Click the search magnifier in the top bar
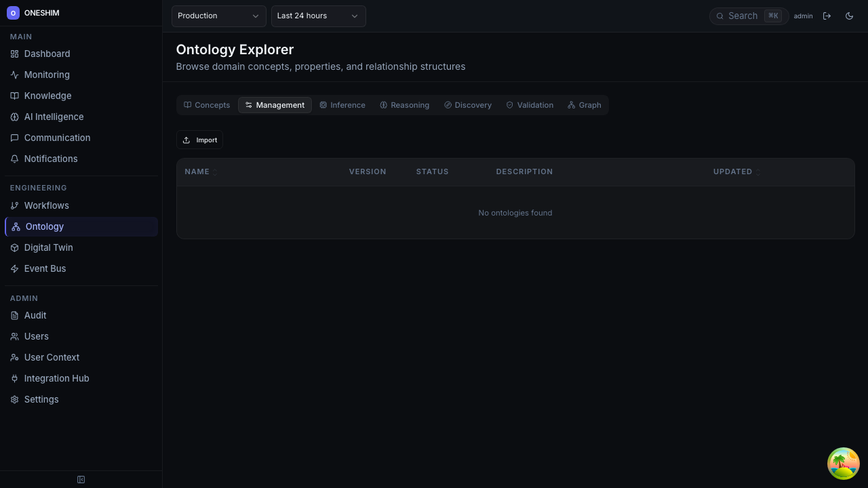This screenshot has width=868, height=488. click(720, 16)
